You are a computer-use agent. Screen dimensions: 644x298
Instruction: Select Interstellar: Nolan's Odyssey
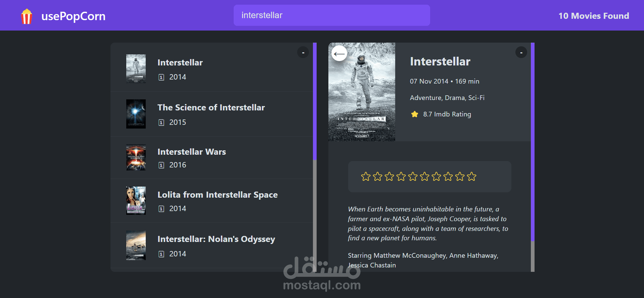pos(212,245)
